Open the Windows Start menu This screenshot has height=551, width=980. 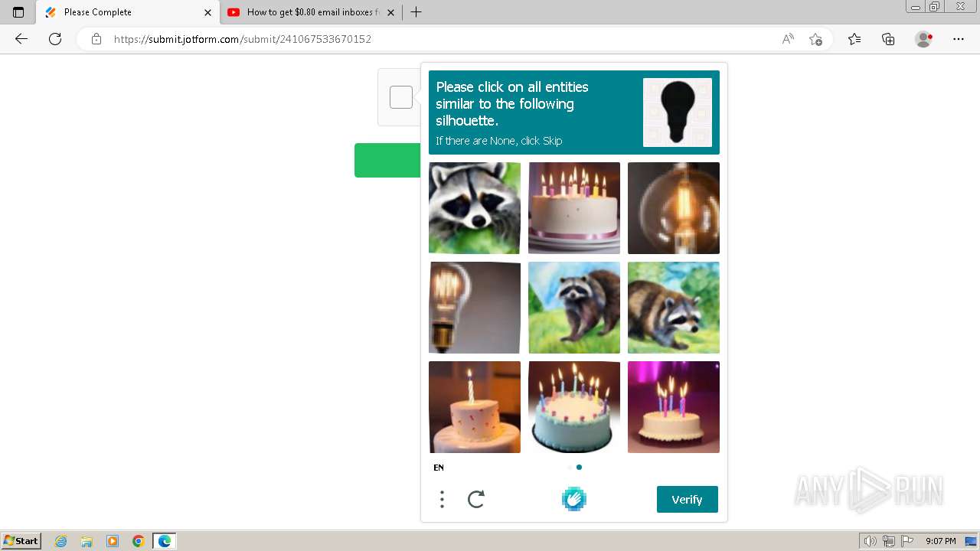21,541
